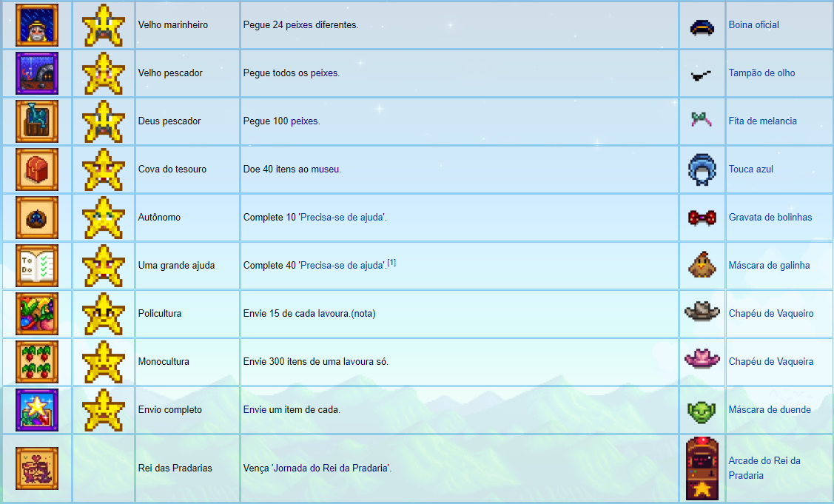
Task: Follow lavoura link in Policultura row
Action: 333,314
